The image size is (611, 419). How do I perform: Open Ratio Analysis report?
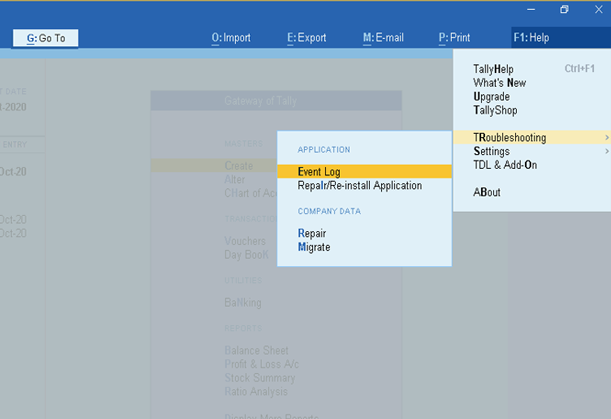tap(256, 391)
